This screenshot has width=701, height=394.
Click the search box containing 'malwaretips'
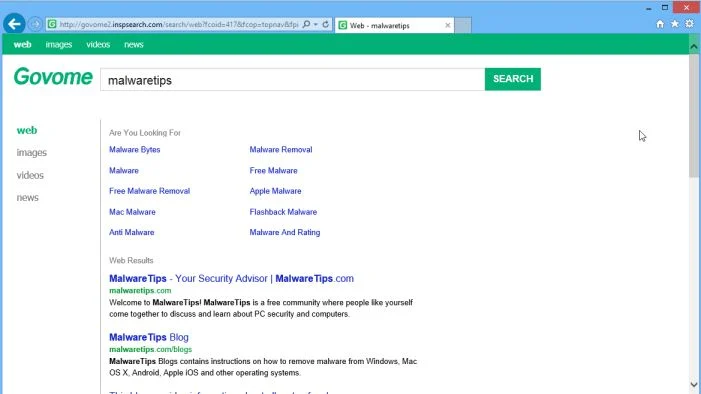coord(292,80)
